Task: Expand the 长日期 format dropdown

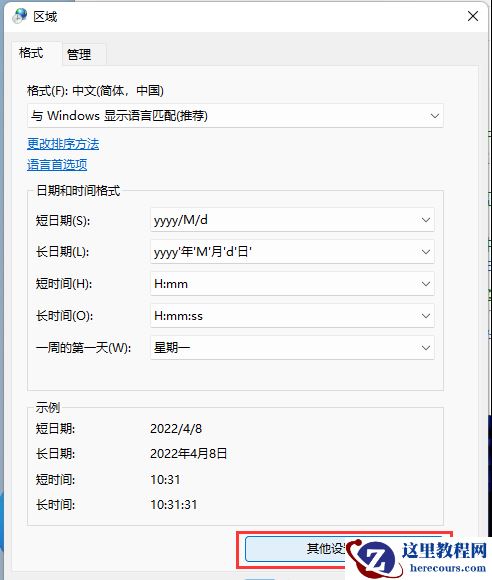Action: coord(292,252)
